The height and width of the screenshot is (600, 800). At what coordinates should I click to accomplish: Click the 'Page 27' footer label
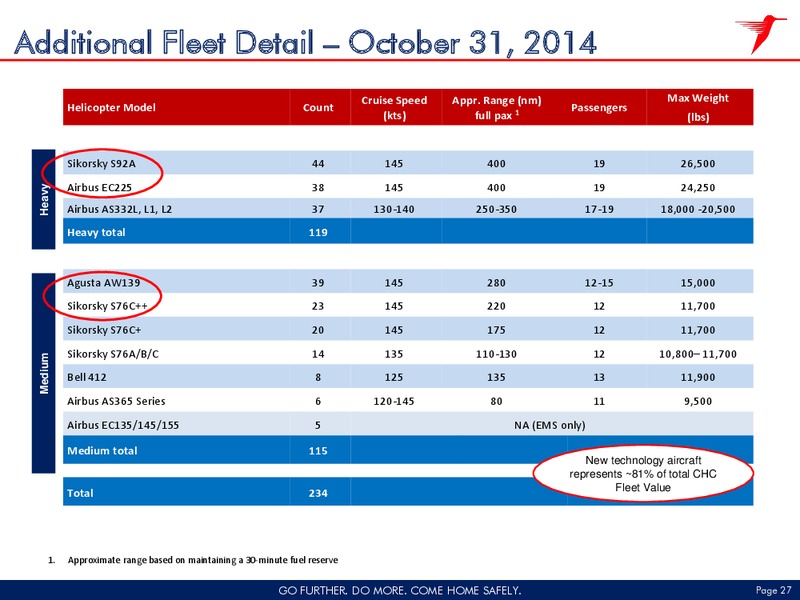pyautogui.click(x=773, y=590)
